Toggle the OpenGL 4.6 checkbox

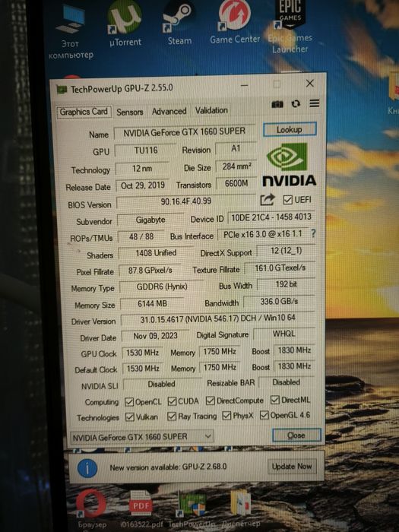(x=264, y=415)
